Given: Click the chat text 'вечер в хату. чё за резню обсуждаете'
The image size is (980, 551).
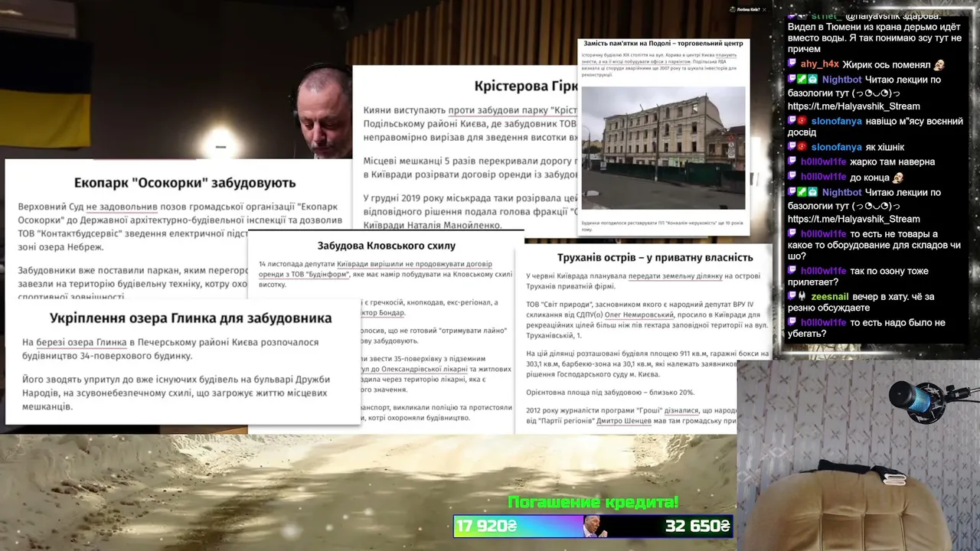Looking at the screenshot, I should tap(861, 302).
